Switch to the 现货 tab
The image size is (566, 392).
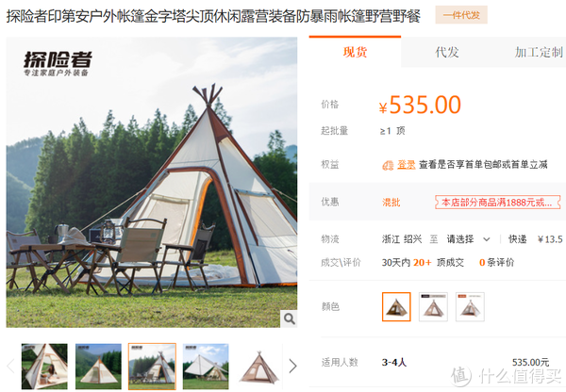(356, 52)
